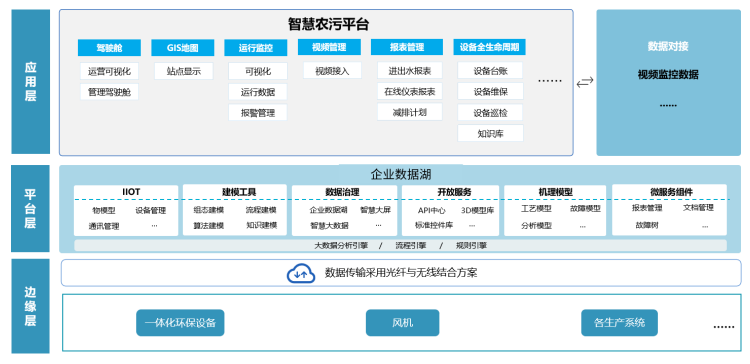
Task: Select the 进出水报表 box
Action: 410,71
